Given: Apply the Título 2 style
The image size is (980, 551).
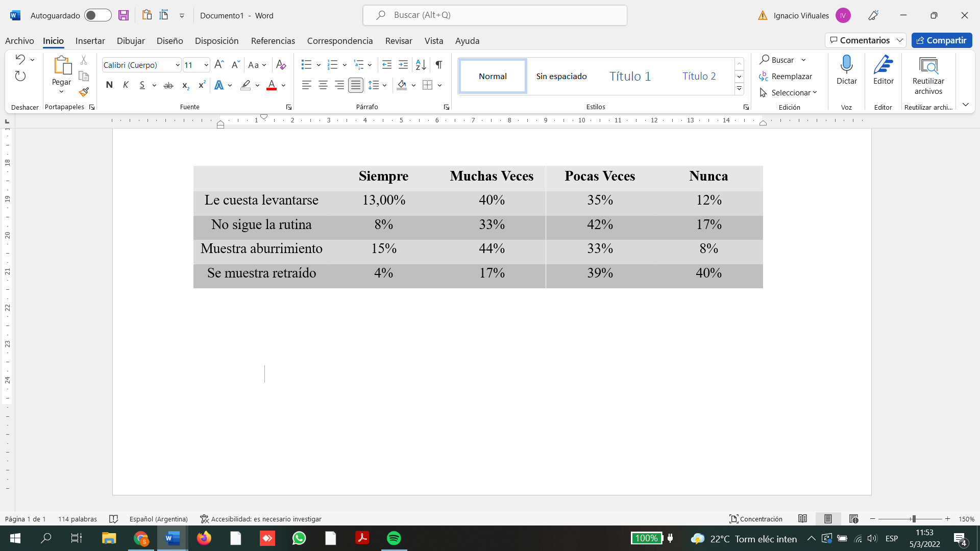Looking at the screenshot, I should (x=699, y=76).
